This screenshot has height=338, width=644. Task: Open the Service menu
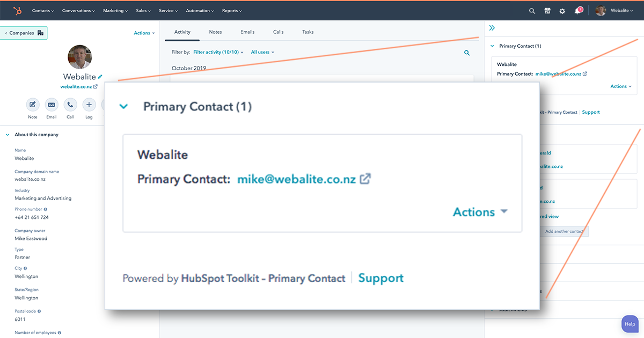pos(169,11)
